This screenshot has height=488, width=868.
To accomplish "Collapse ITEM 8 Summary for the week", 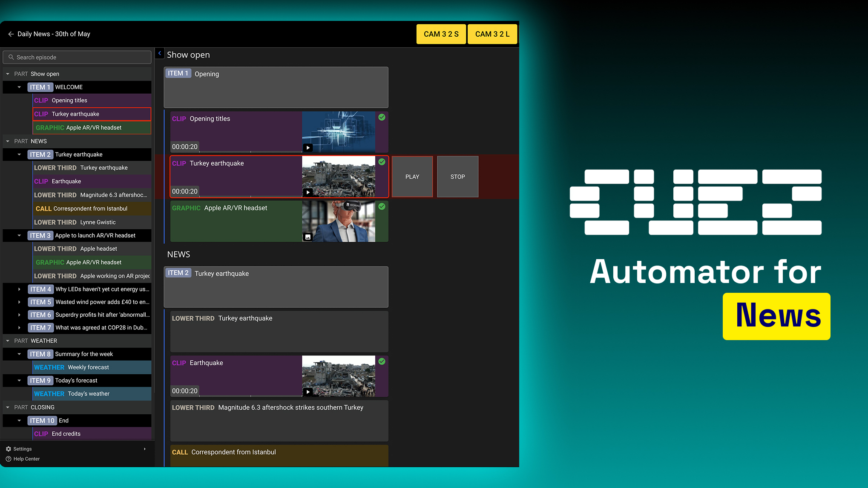I will point(19,354).
